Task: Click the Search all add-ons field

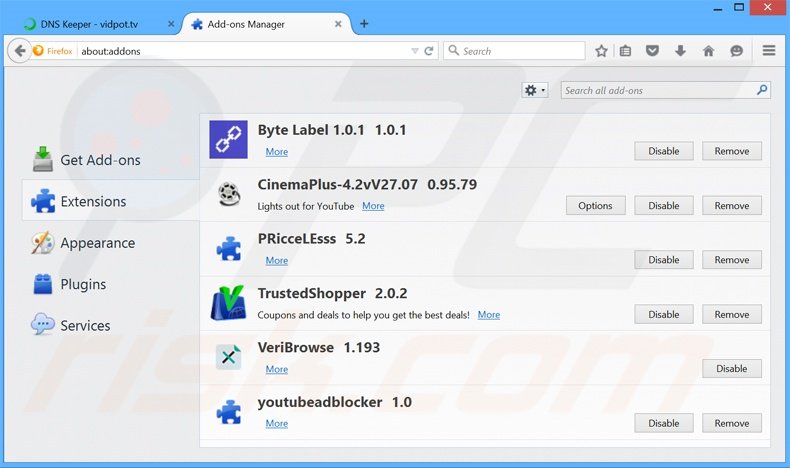Action: click(666, 90)
